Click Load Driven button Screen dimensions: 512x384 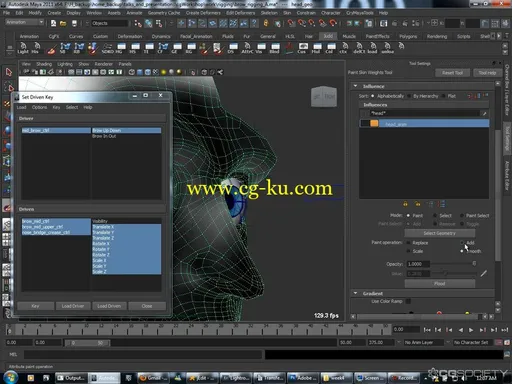tap(109, 306)
